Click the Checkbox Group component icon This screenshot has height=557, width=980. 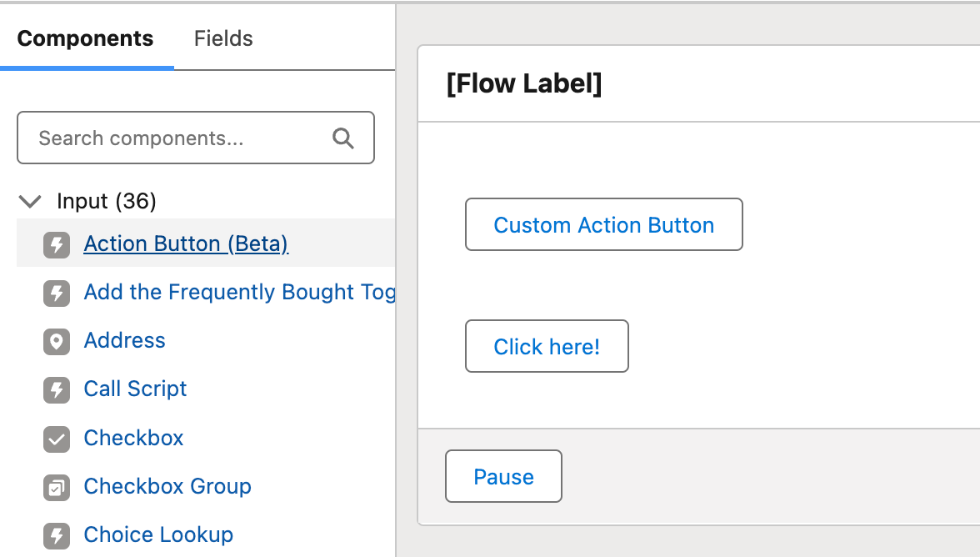(57, 487)
